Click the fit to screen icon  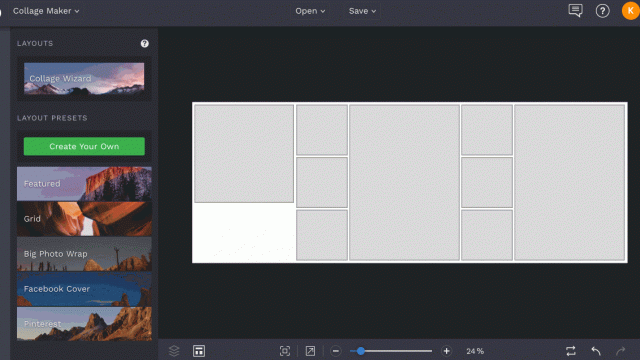coord(285,351)
